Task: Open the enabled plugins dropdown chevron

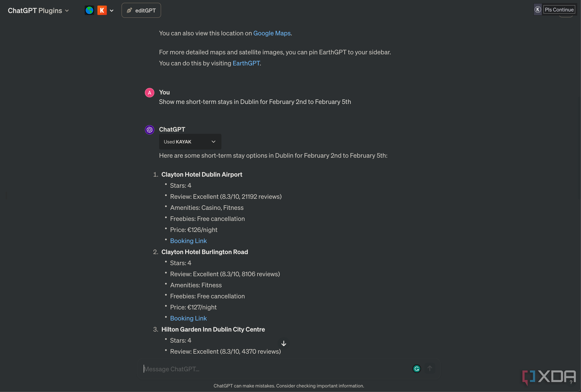Action: [111, 10]
